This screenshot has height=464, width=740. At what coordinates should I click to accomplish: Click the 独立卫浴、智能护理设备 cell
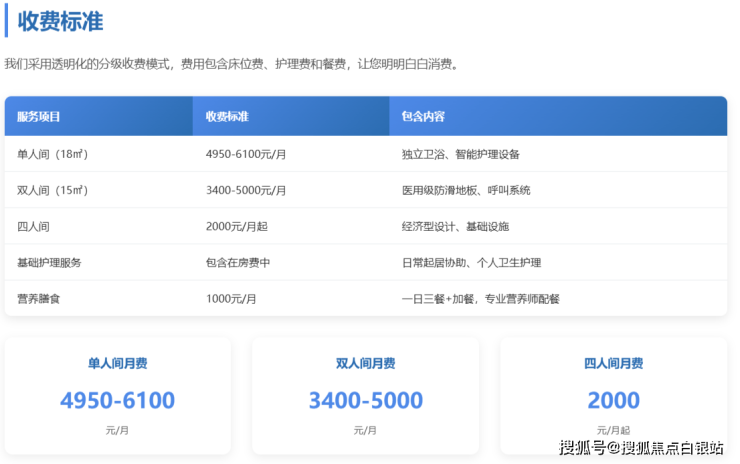click(x=460, y=154)
